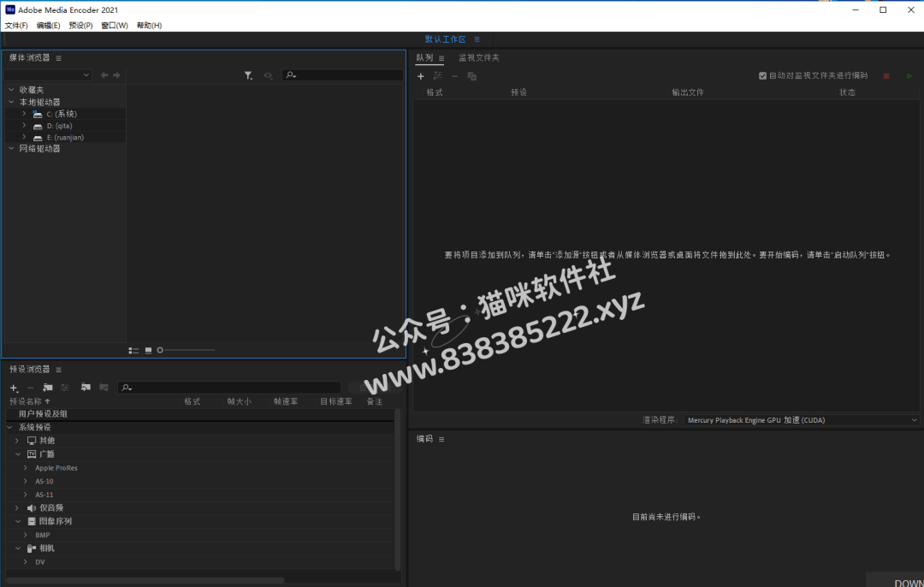Click the import presets icon
Screen dimensions: 924x587
tap(86, 388)
